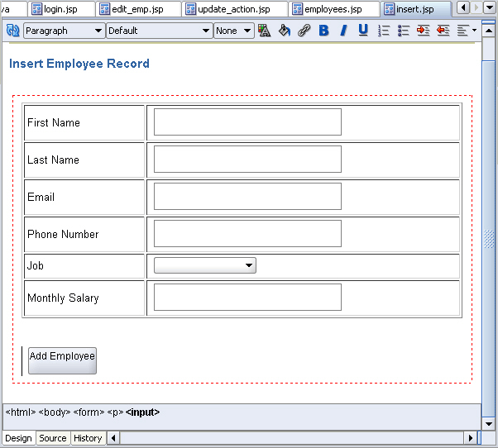Click the Monthly Salary text field
Image resolution: width=498 pixels, height=448 pixels.
click(247, 298)
